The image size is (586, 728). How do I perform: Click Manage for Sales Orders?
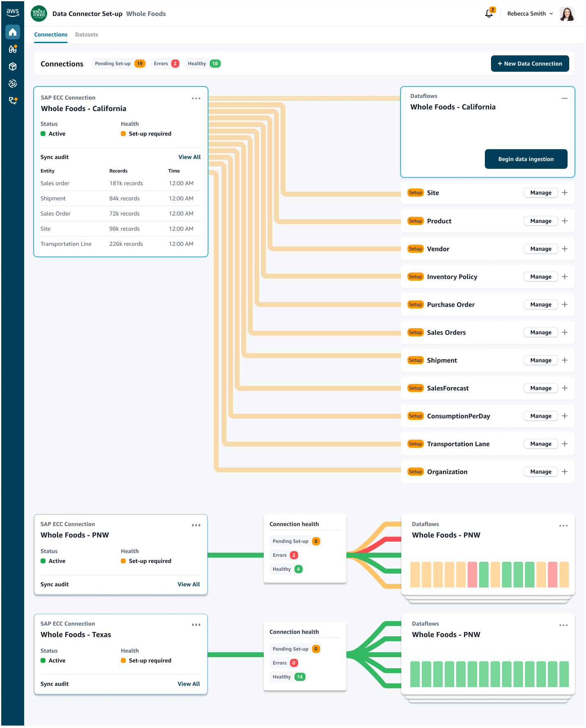click(541, 332)
